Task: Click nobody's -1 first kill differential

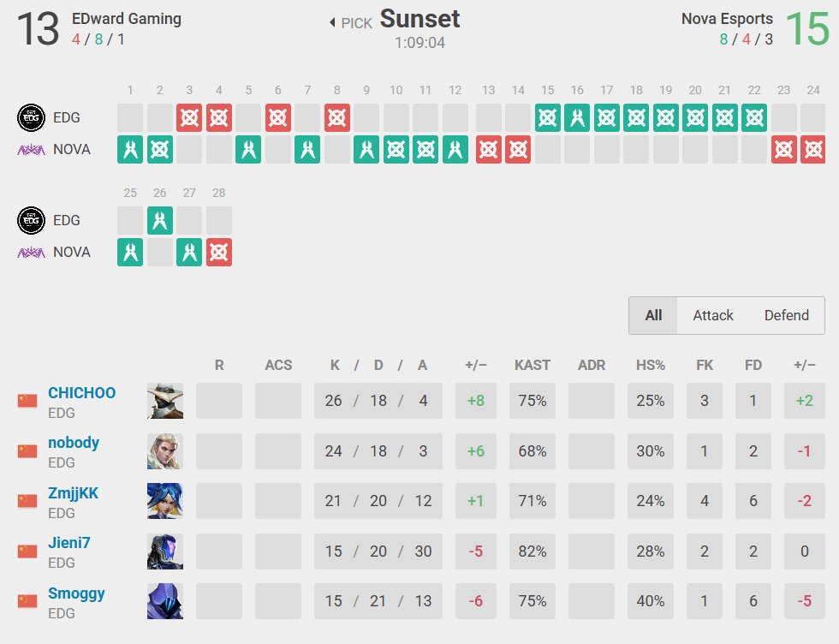Action: (x=804, y=451)
